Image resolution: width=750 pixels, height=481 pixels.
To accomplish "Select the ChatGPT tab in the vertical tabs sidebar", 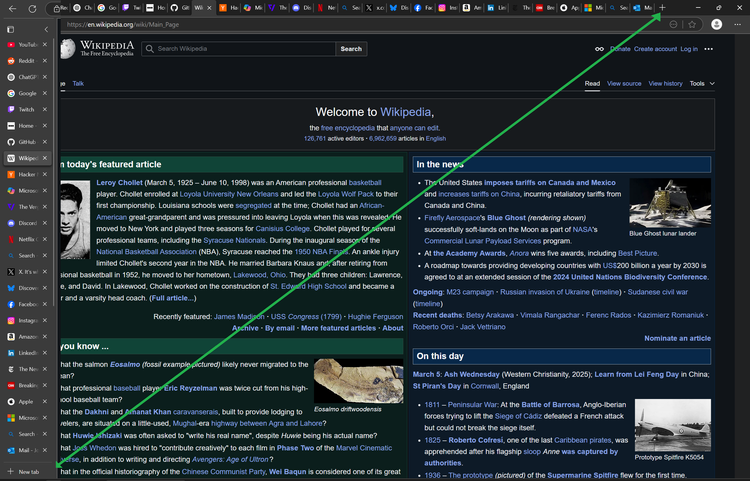I will click(x=24, y=77).
